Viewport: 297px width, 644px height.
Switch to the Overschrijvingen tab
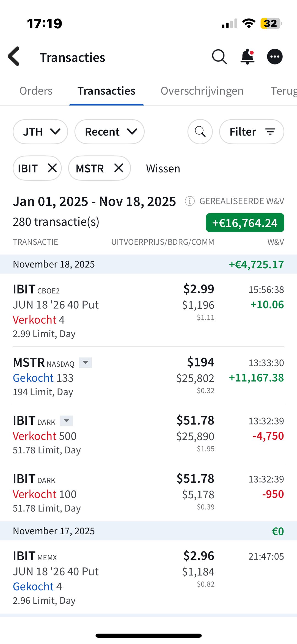pos(202,91)
